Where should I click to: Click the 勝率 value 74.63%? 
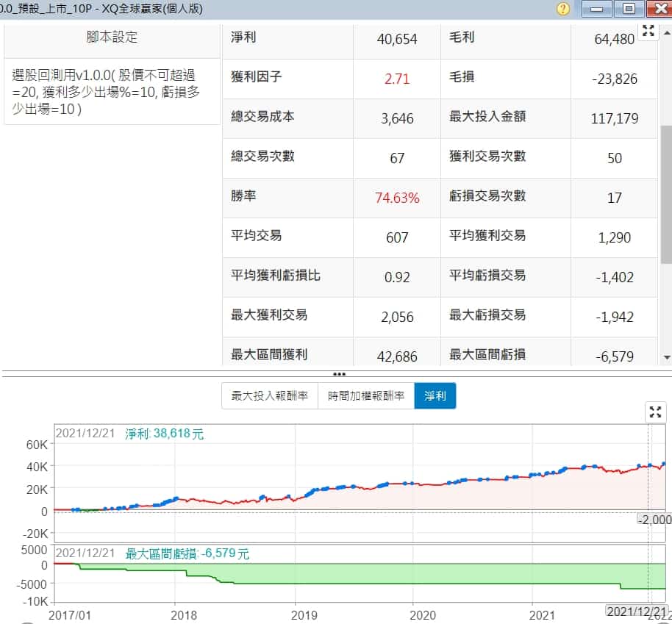397,198
